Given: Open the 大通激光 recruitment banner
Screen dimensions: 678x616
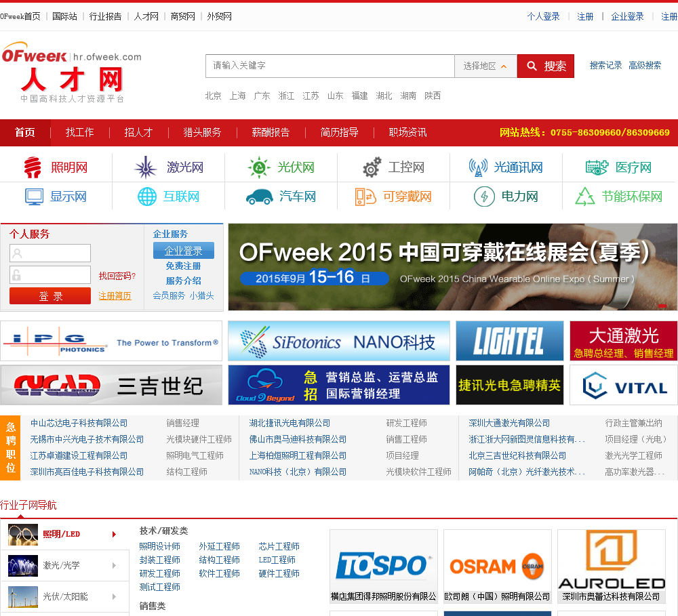Looking at the screenshot, I should tap(624, 341).
